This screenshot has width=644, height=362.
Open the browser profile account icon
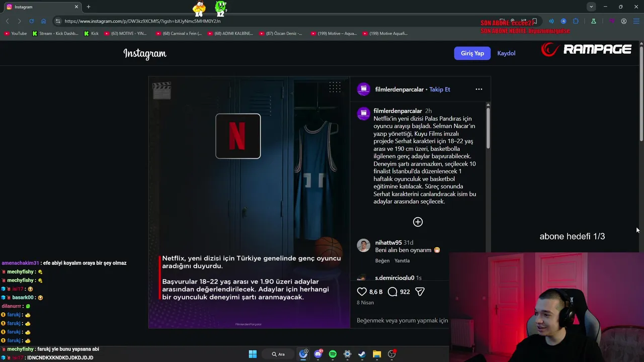tap(624, 21)
